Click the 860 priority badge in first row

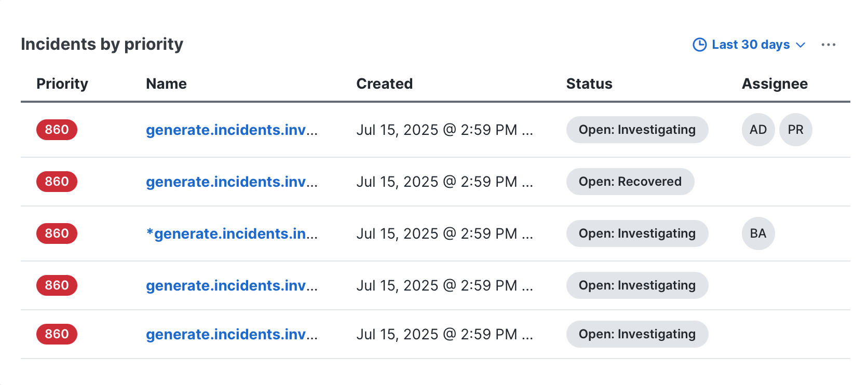coord(57,130)
